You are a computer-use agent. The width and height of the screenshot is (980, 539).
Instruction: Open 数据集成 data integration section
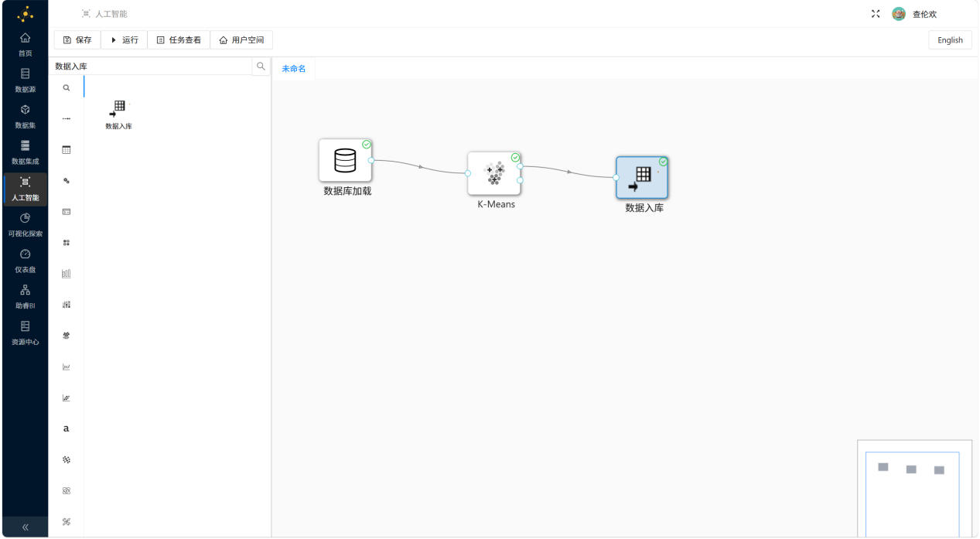point(25,152)
